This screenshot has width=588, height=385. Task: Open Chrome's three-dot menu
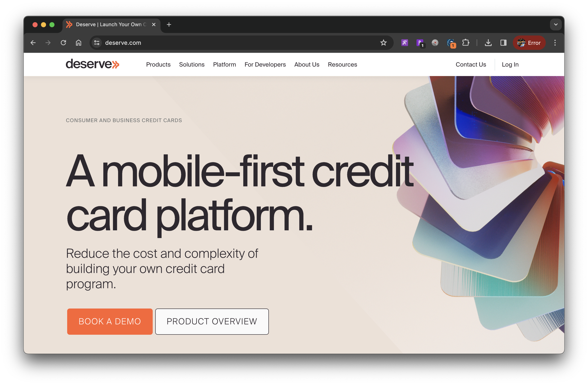(555, 43)
